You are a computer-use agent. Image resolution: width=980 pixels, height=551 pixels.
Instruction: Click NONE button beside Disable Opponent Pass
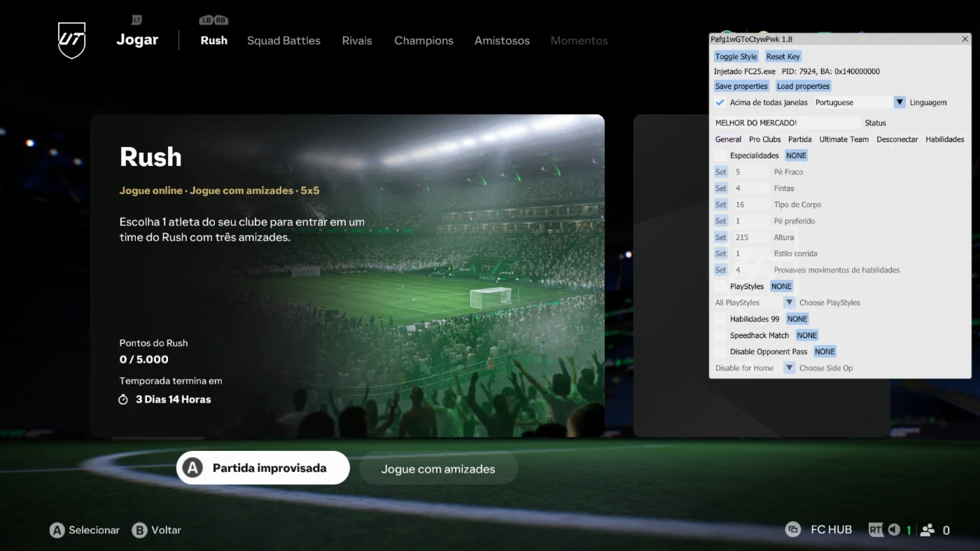pyautogui.click(x=825, y=351)
